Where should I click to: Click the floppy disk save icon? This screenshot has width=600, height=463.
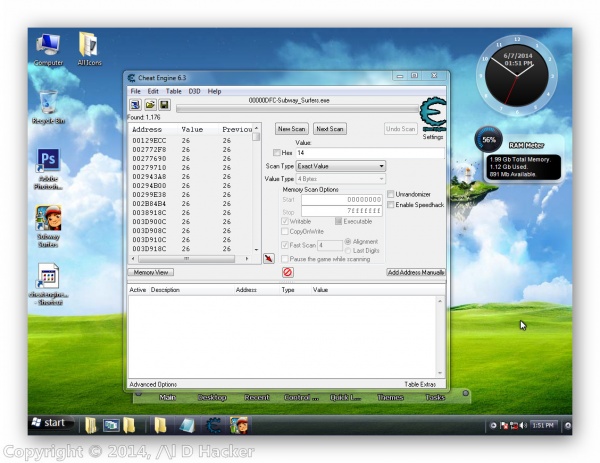[164, 104]
